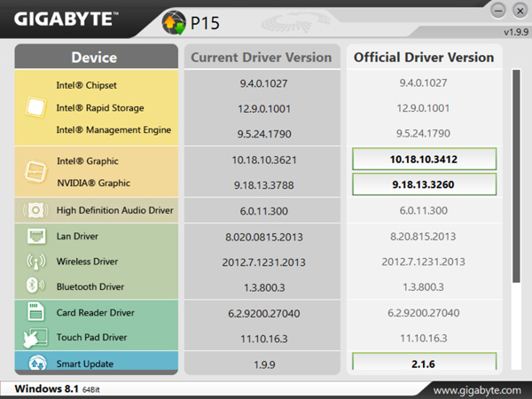Click the vertical scrollbar thumb
The width and height of the screenshot is (532, 399).
coord(516,176)
